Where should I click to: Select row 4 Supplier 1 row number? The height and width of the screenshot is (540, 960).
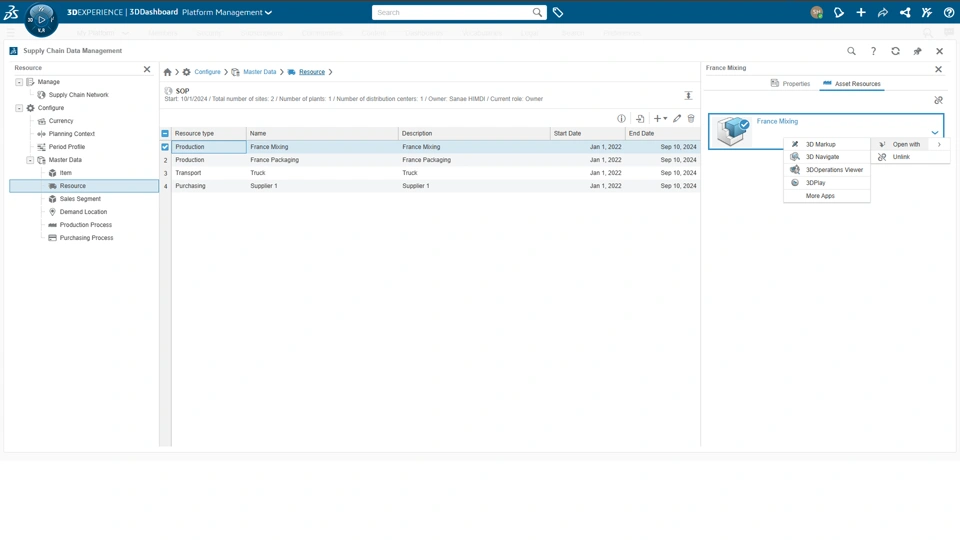(x=165, y=186)
